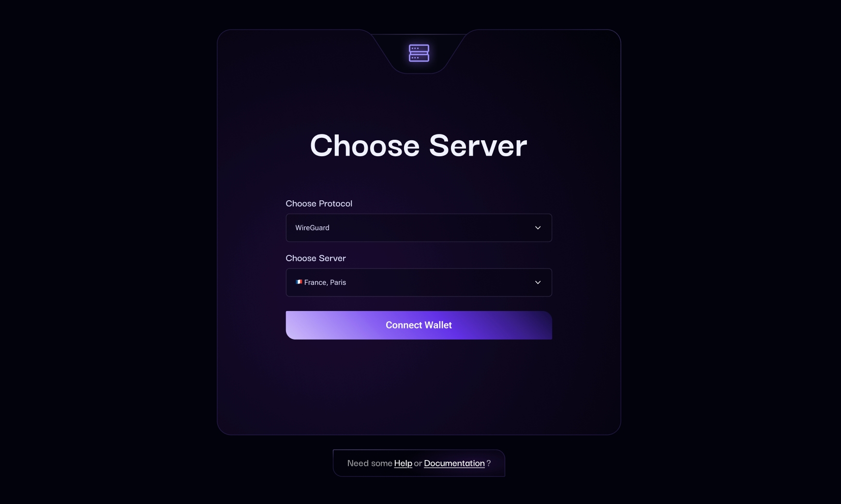Image resolution: width=841 pixels, height=504 pixels.
Task: Click the question mark after Documentation
Action: tap(489, 463)
